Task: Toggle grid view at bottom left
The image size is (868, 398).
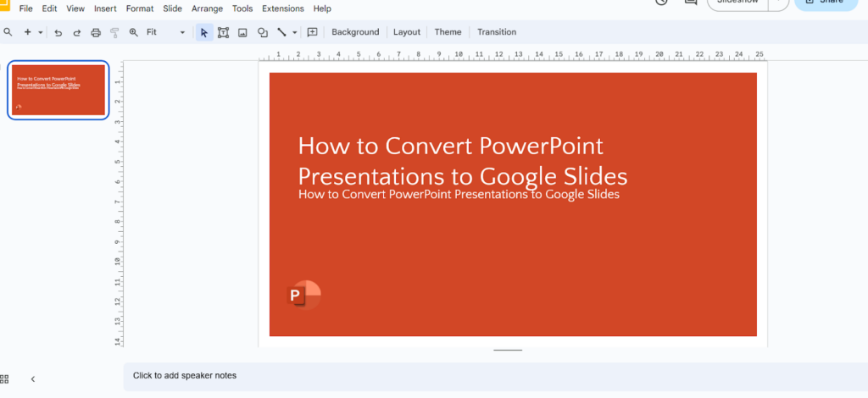Action: point(4,379)
